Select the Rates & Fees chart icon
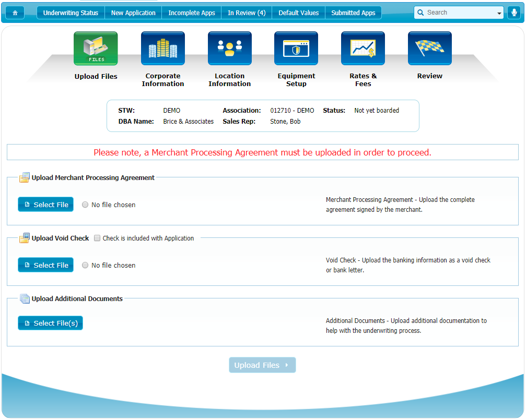The image size is (526, 420). click(363, 49)
